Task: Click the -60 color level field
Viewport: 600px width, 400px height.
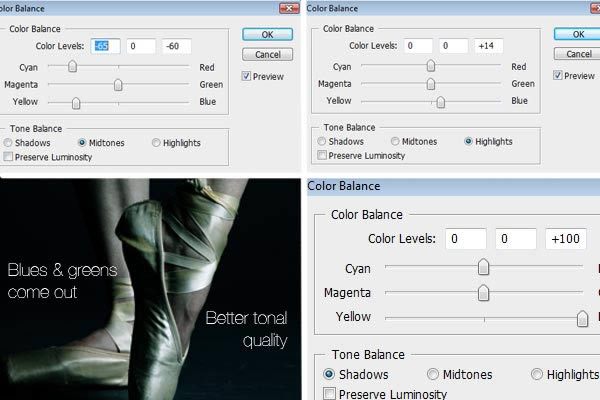Action: coord(176,46)
